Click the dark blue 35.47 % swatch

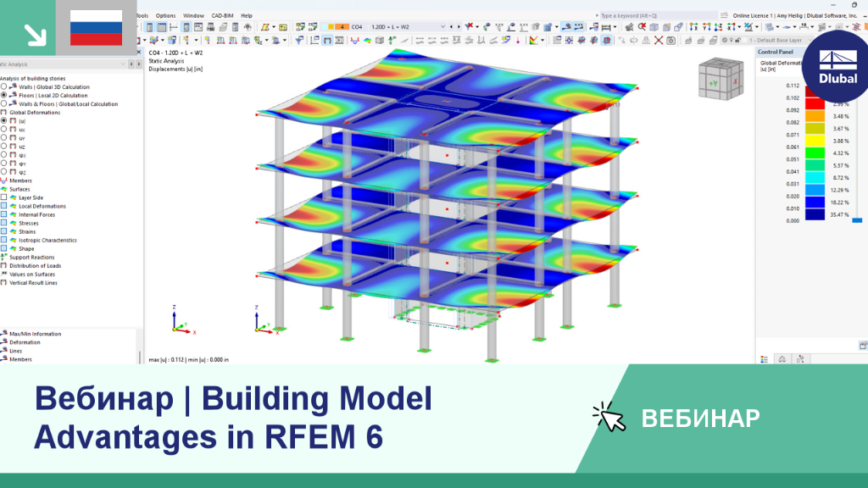[x=815, y=214]
